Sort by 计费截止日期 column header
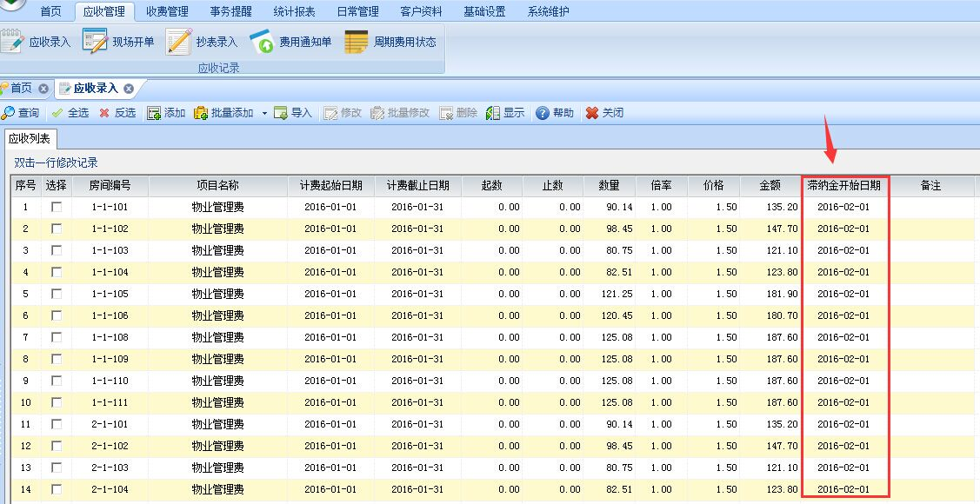This screenshot has height=504, width=980. [418, 185]
